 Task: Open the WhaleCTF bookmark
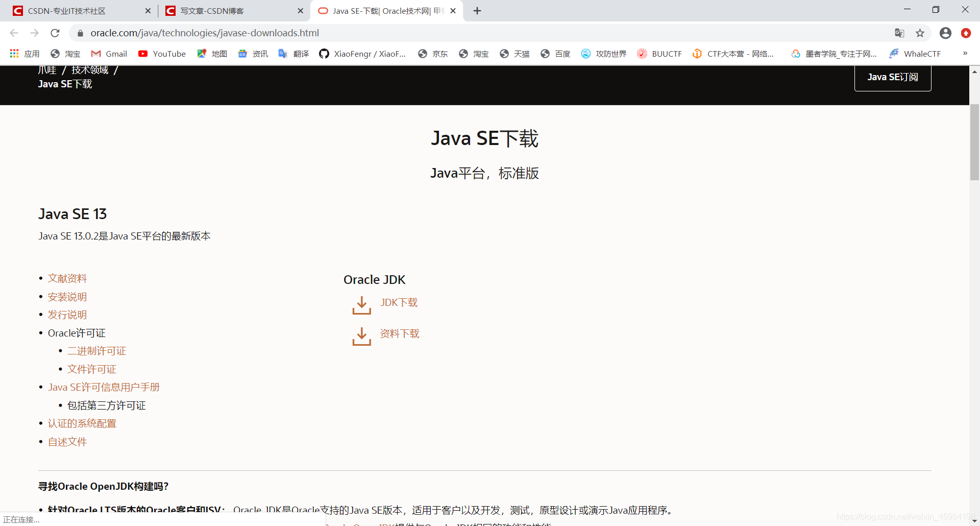click(915, 54)
